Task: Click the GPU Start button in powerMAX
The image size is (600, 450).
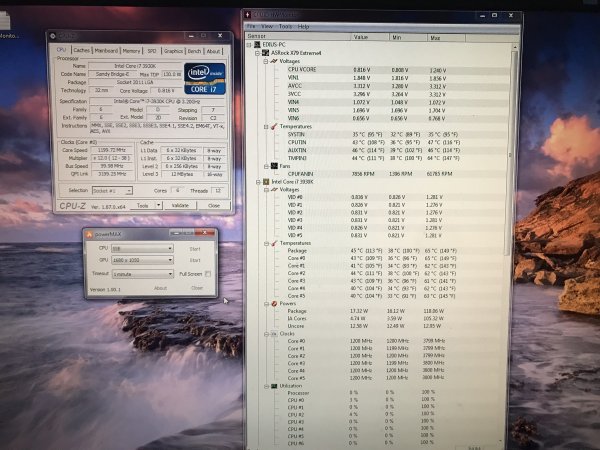Action: pyautogui.click(x=195, y=260)
